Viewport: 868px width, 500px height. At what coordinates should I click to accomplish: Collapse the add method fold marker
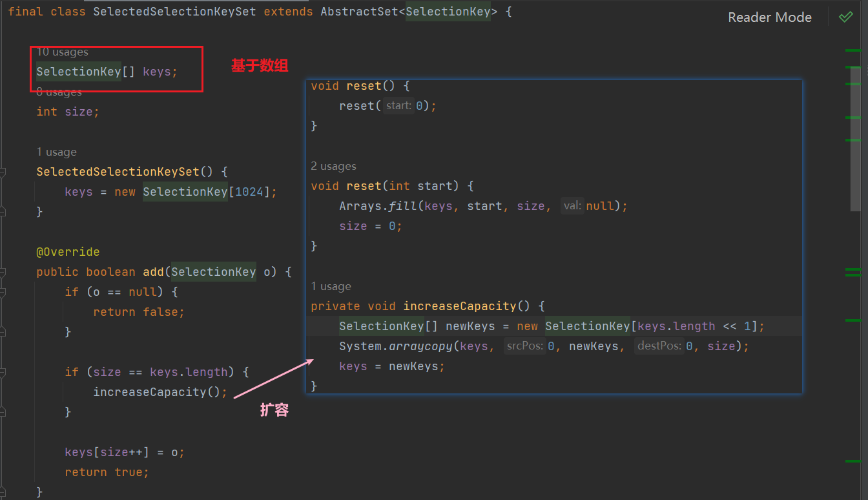click(x=3, y=272)
